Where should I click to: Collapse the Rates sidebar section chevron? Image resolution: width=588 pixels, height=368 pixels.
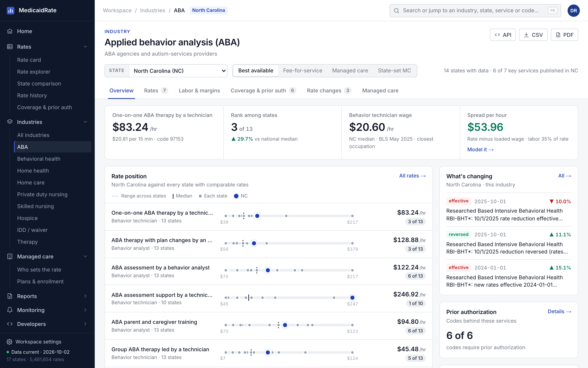[x=85, y=47]
